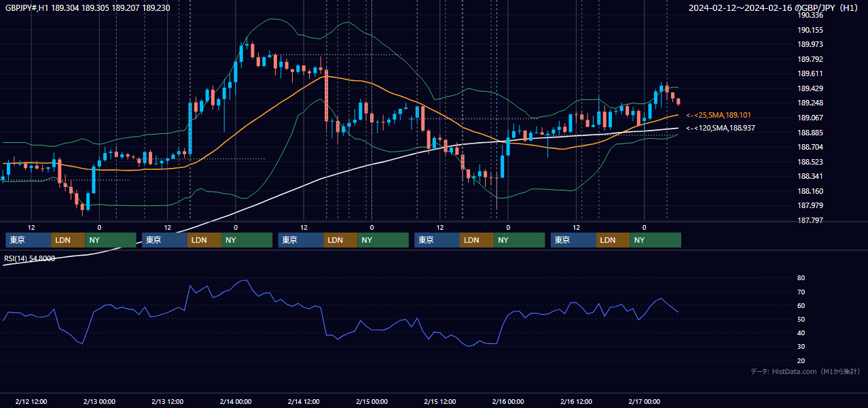Click price axis value 189.973

[x=810, y=44]
